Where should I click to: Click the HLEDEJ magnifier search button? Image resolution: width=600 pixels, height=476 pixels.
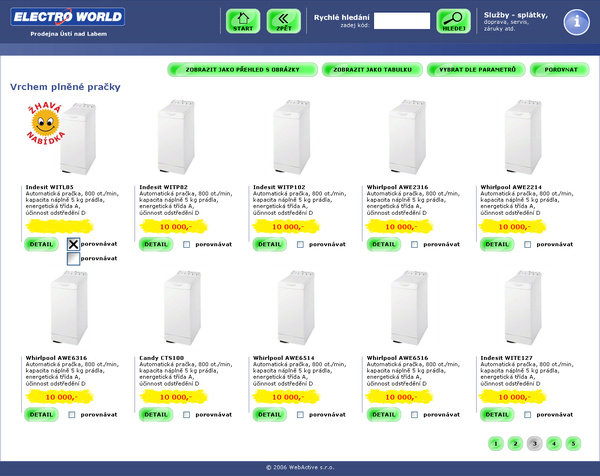[x=453, y=21]
